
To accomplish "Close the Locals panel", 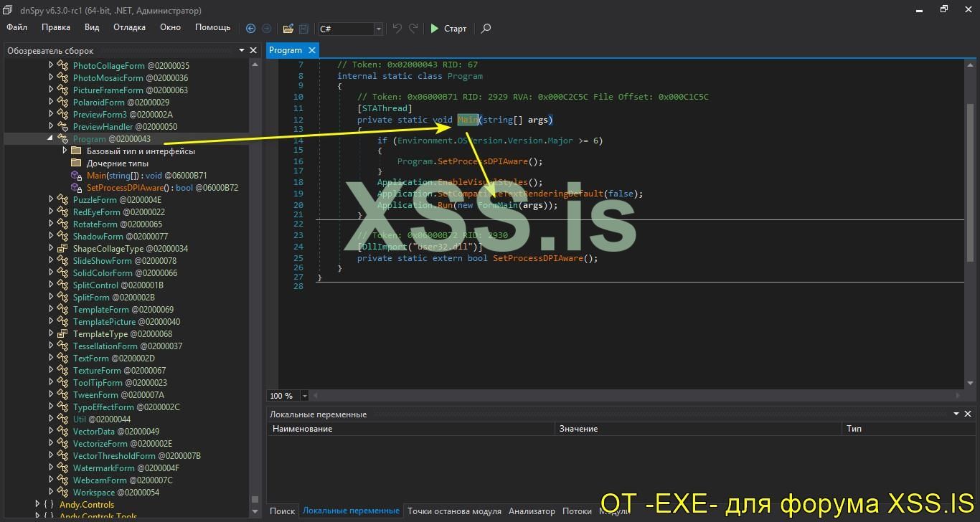I will click(x=968, y=414).
